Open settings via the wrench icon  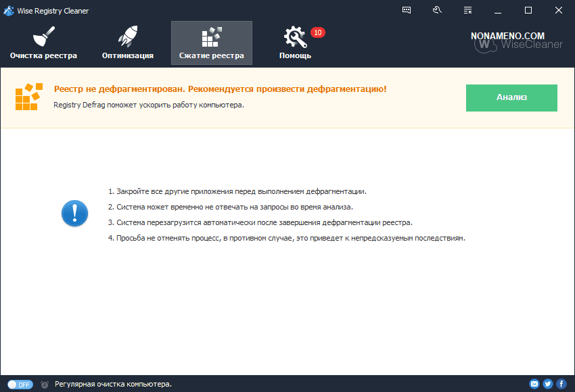[x=437, y=10]
